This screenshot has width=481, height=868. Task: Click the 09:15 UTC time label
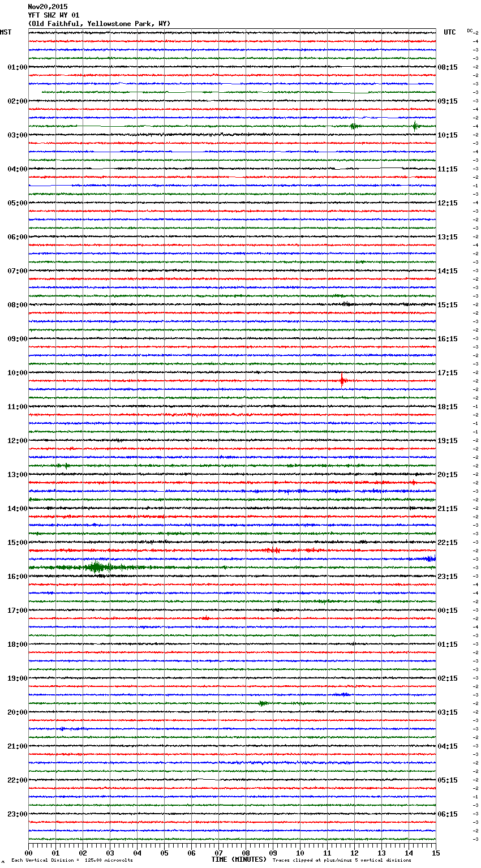pyautogui.click(x=448, y=101)
